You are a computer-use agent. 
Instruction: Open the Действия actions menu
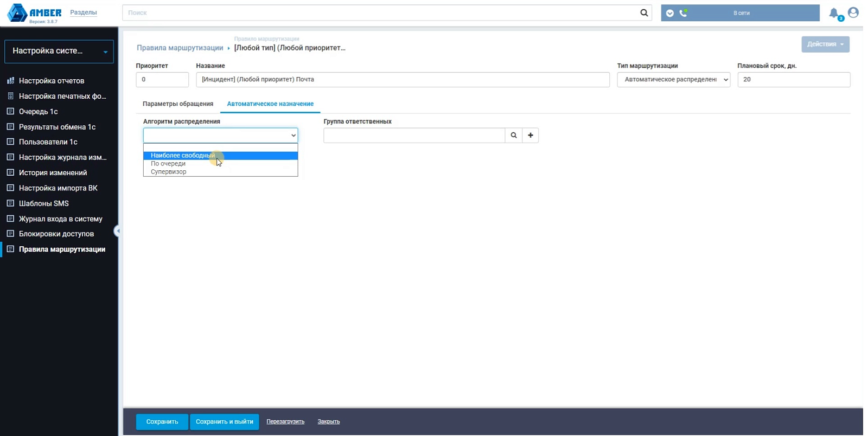point(825,44)
